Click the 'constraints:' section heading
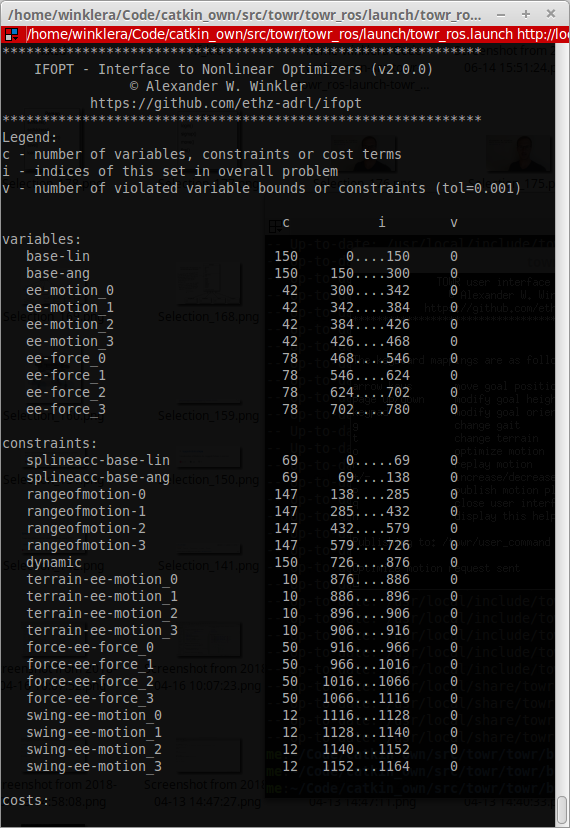 50,443
